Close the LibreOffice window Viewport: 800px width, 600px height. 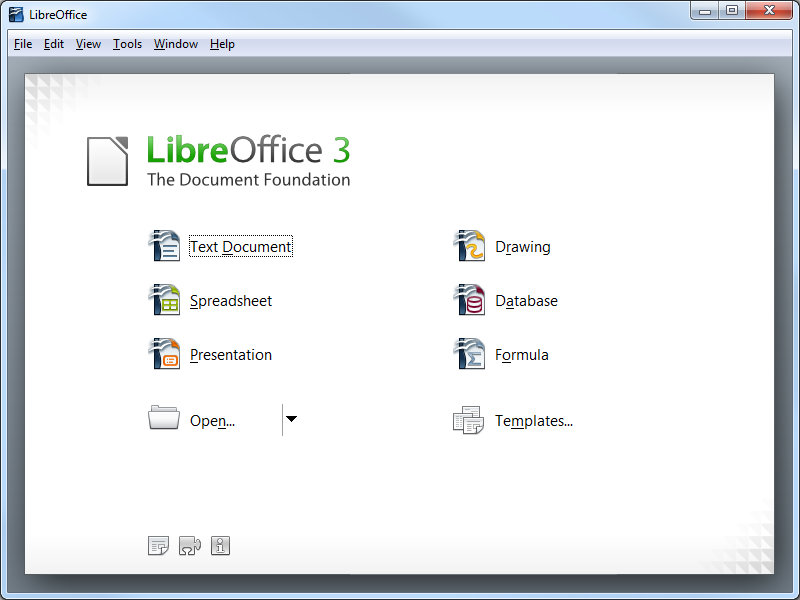pyautogui.click(x=769, y=10)
